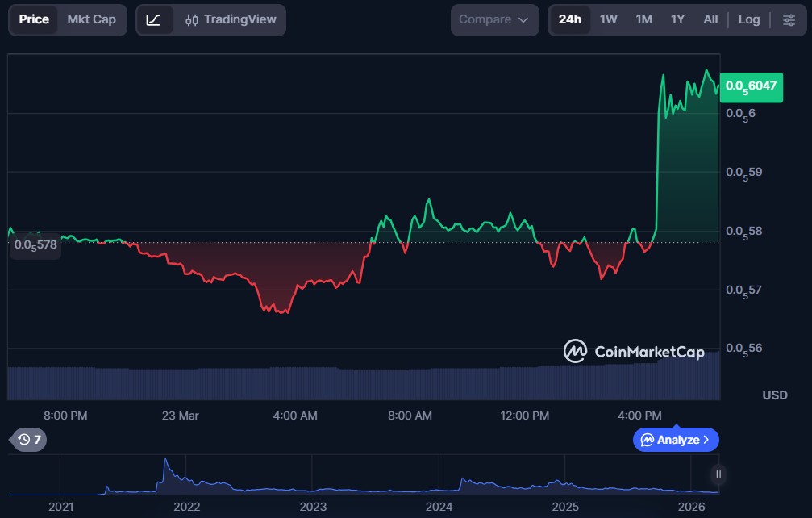Click the 0.0₅578 opening price label

[35, 244]
